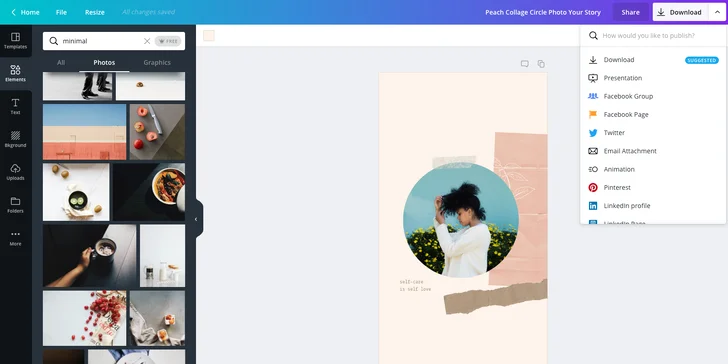
Task: Open the Elements sidebar panel
Action: tap(15, 73)
